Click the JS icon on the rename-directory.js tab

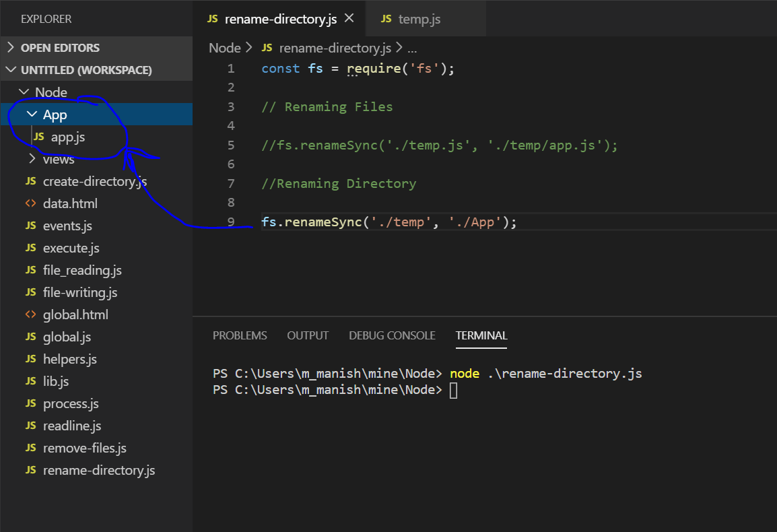coord(212,19)
